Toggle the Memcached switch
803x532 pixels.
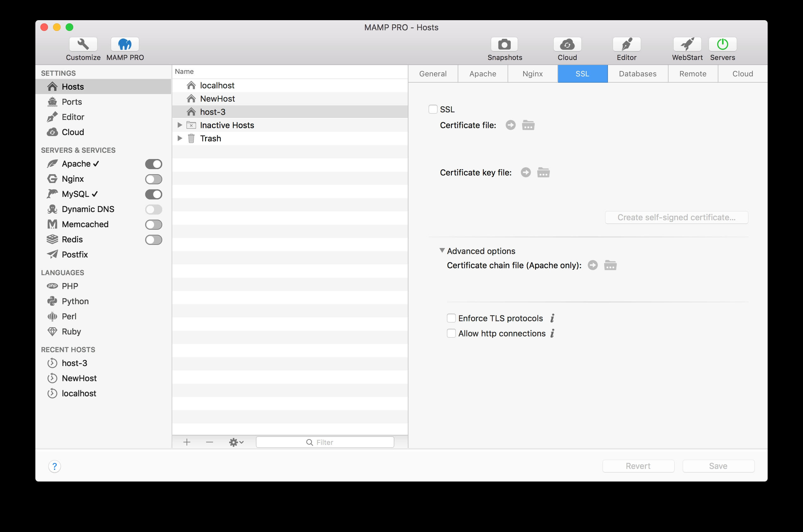click(x=154, y=224)
